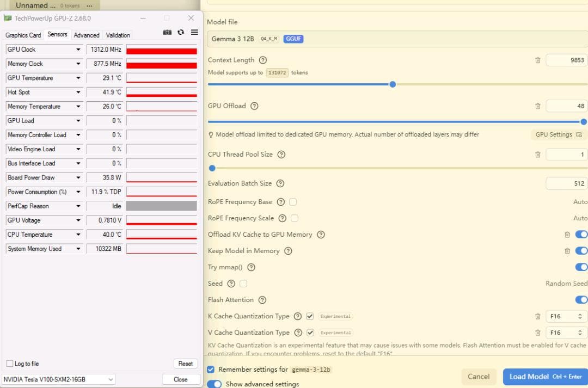Adjust Context Length slider handle

[393, 84]
